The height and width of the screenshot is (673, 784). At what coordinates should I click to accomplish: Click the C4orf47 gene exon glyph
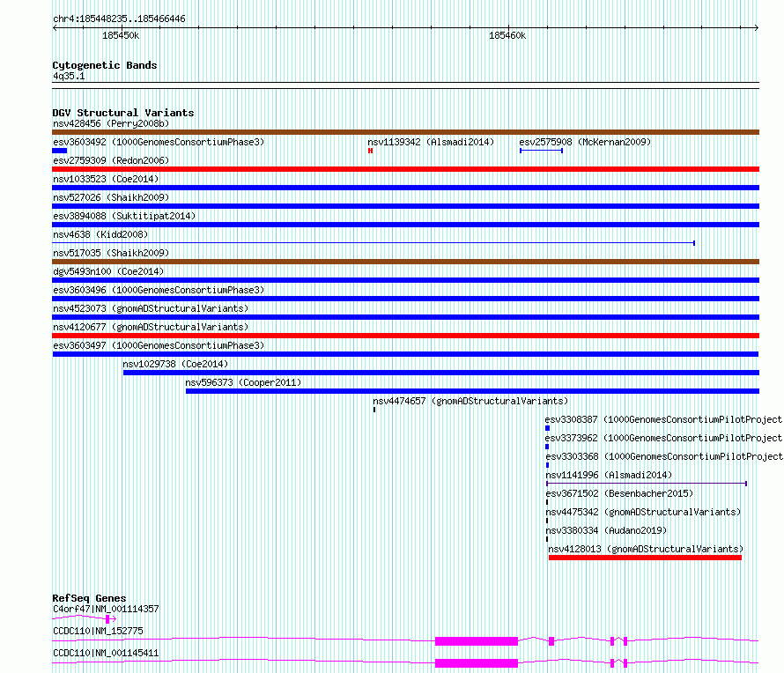tap(107, 619)
